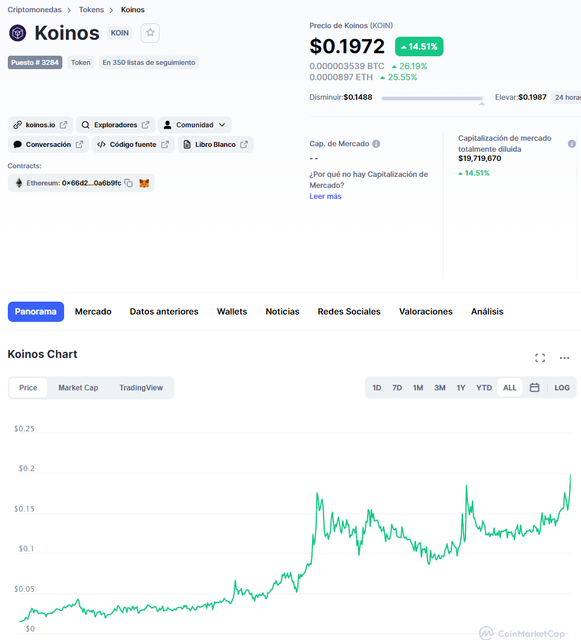The image size is (581, 640).
Task: Click the Token tag
Action: 80,62
